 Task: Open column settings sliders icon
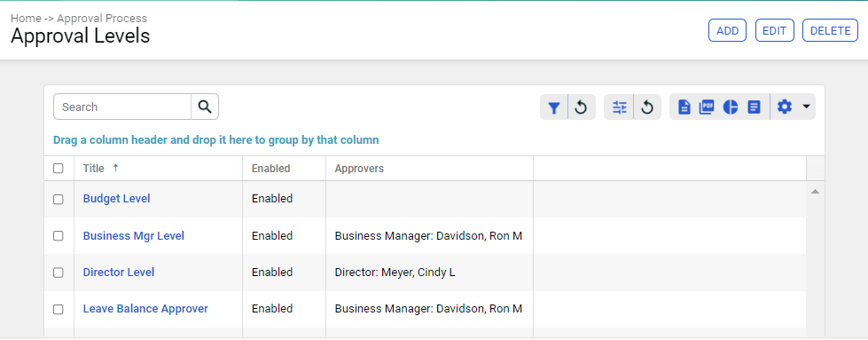click(620, 107)
